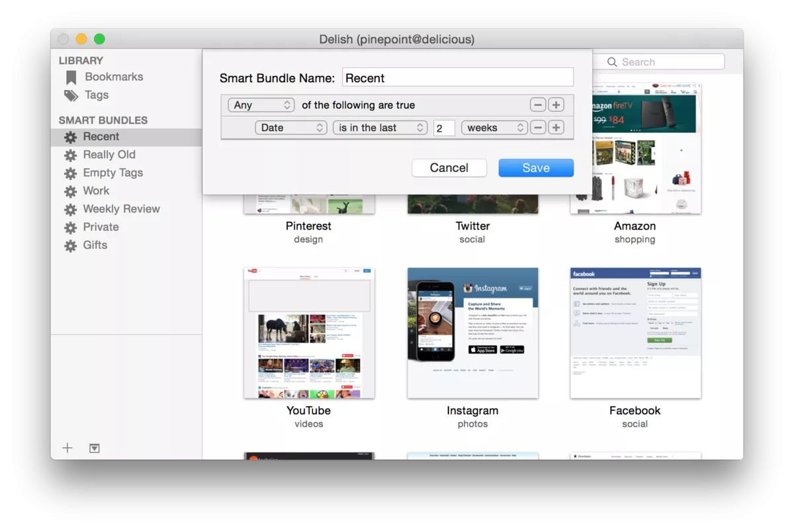Click the 'YouTube' bookmark title
The image size is (794, 532).
[308, 410]
